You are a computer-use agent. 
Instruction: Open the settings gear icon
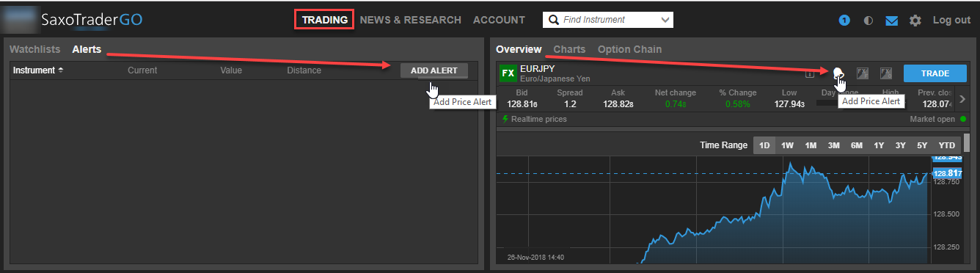915,21
